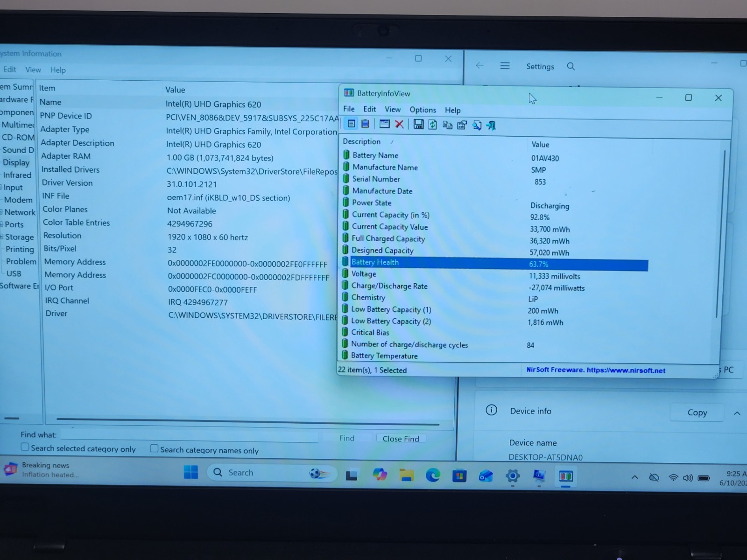Click the taskbar Search box

pos(272,473)
